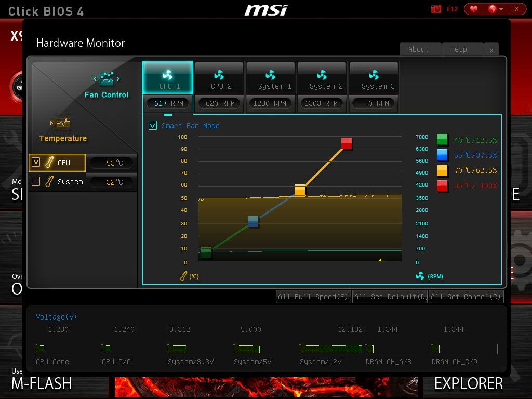Click the System 32°C temperature value
The height and width of the screenshot is (399, 532).
pos(112,182)
